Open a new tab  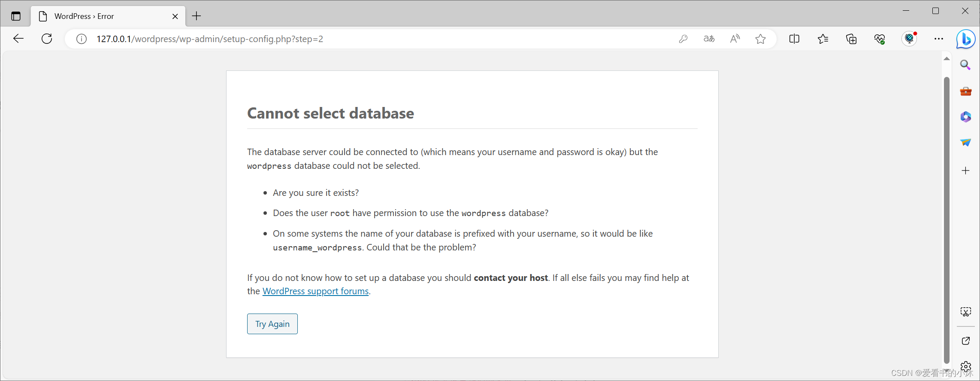(x=197, y=16)
